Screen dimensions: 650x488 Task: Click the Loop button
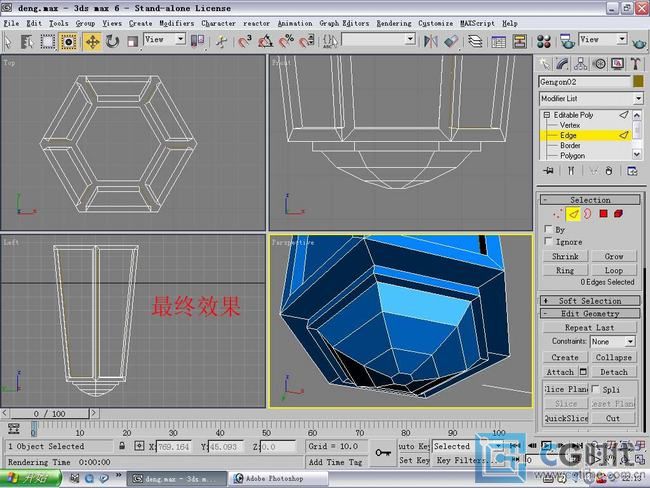(614, 270)
